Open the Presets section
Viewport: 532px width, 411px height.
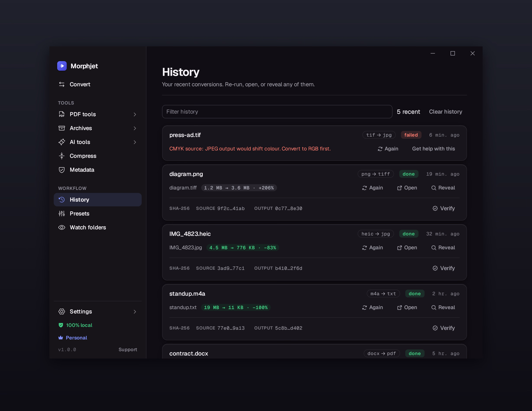click(x=97, y=214)
